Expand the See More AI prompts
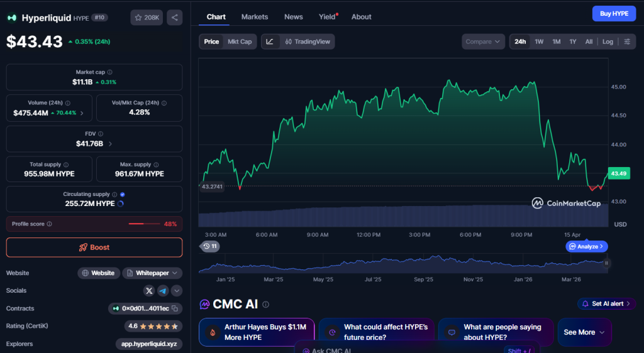644x353 pixels. [x=584, y=332]
